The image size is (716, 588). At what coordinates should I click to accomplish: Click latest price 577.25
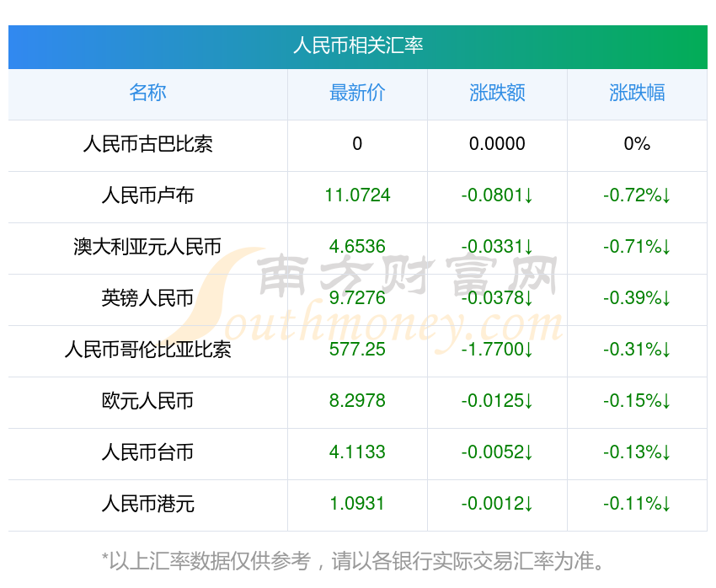pyautogui.click(x=357, y=350)
